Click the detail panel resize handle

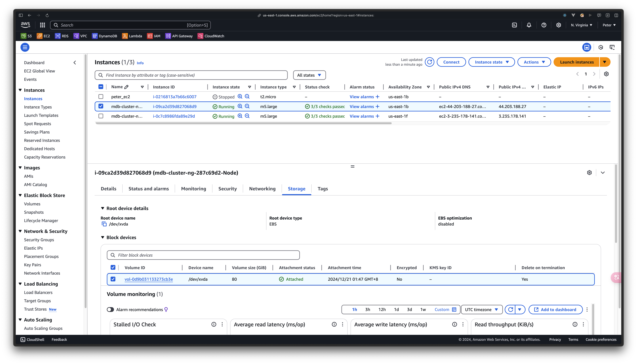(352, 167)
